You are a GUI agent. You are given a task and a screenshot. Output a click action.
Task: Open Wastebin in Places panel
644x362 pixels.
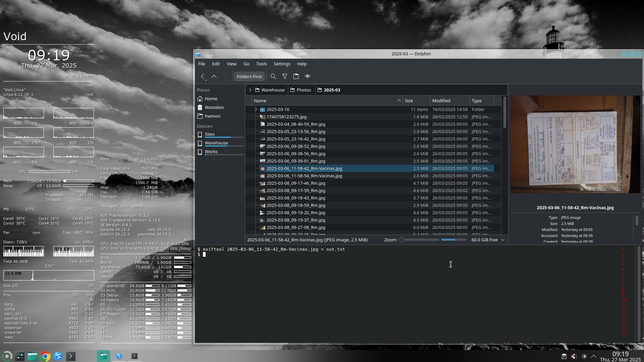pyautogui.click(x=214, y=107)
